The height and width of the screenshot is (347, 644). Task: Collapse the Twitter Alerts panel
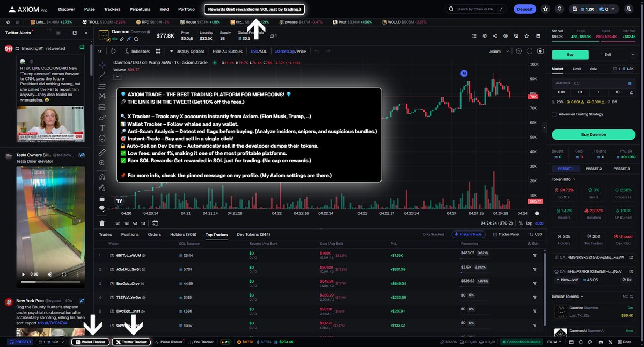[x=87, y=33]
